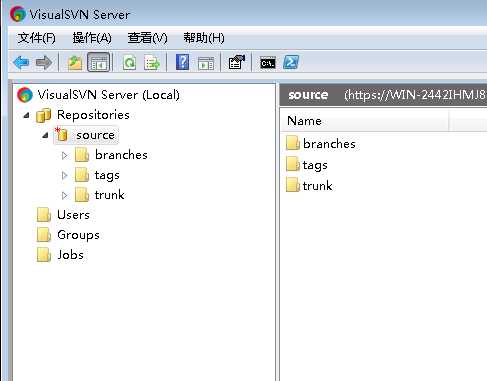Collapse the source repository node
Image resolution: width=487 pixels, height=381 pixels.
[x=46, y=135]
